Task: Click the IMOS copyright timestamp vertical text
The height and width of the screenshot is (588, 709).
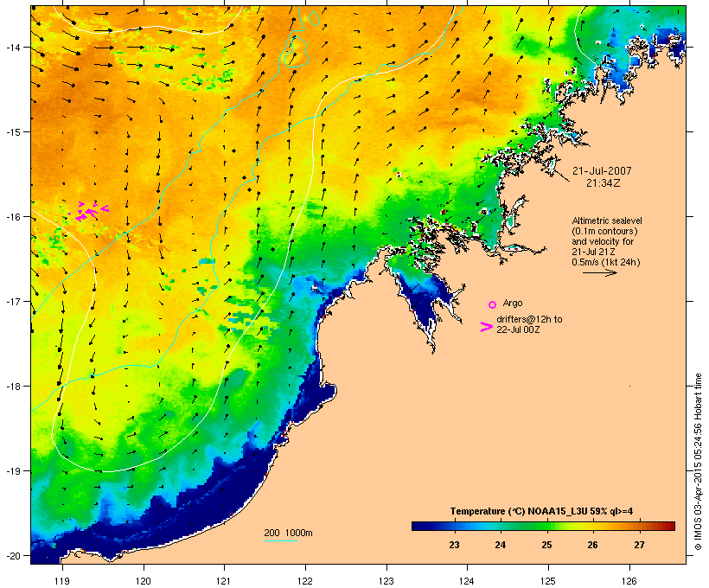Action: point(698,462)
